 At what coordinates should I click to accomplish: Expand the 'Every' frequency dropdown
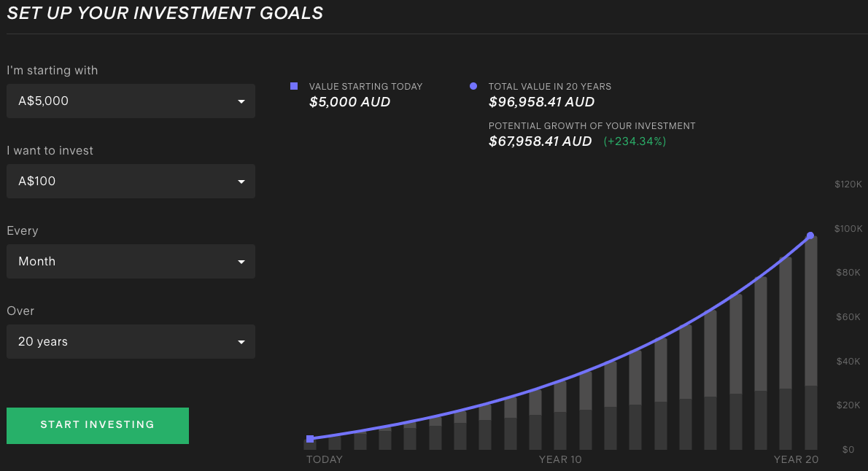pyautogui.click(x=131, y=261)
